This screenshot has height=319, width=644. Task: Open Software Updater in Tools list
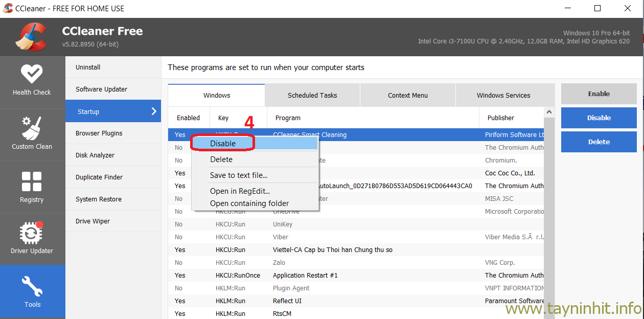tap(101, 89)
